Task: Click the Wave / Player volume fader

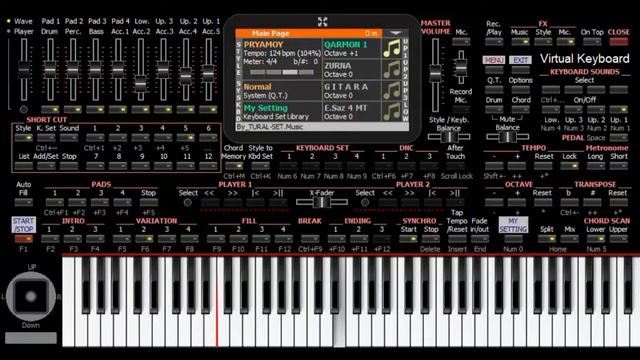Action: pyautogui.click(x=24, y=69)
